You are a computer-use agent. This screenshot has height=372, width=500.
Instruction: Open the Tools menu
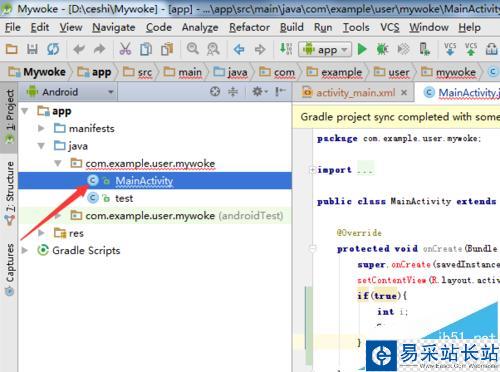click(x=356, y=27)
